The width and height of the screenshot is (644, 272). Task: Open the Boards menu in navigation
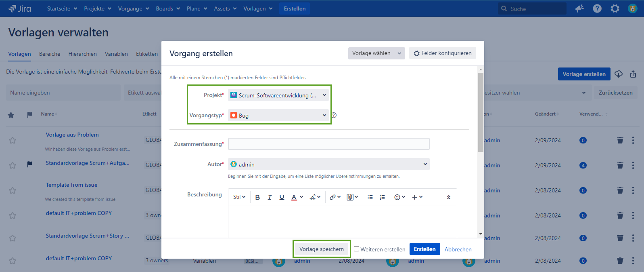click(x=167, y=8)
